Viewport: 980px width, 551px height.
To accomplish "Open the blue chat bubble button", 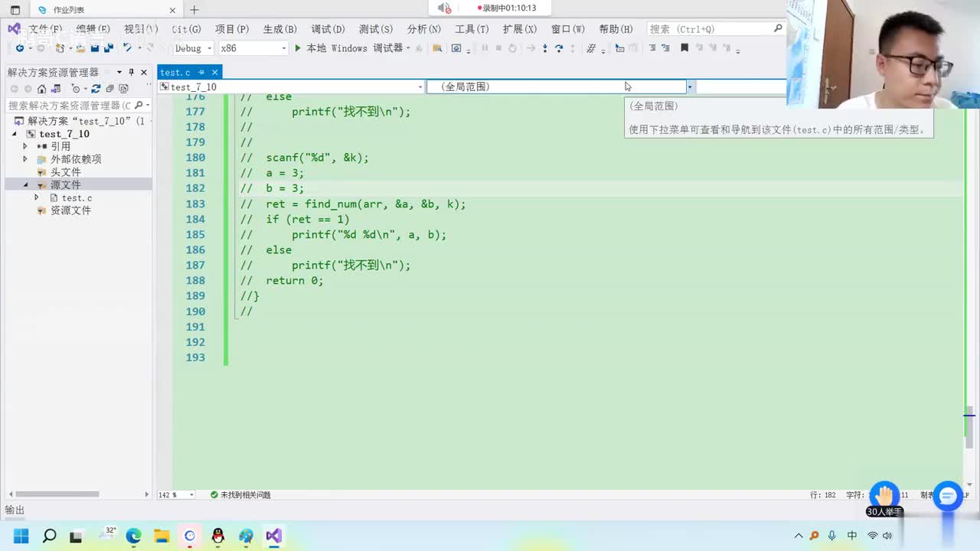I will coord(948,497).
